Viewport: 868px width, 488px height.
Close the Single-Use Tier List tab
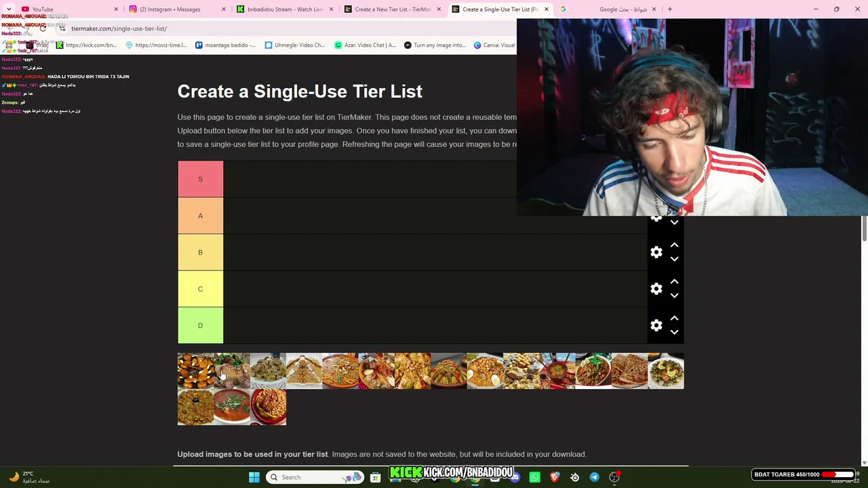[546, 9]
